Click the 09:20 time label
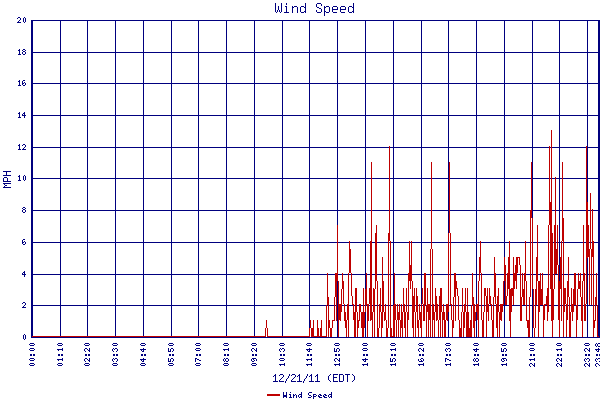 pos(254,354)
